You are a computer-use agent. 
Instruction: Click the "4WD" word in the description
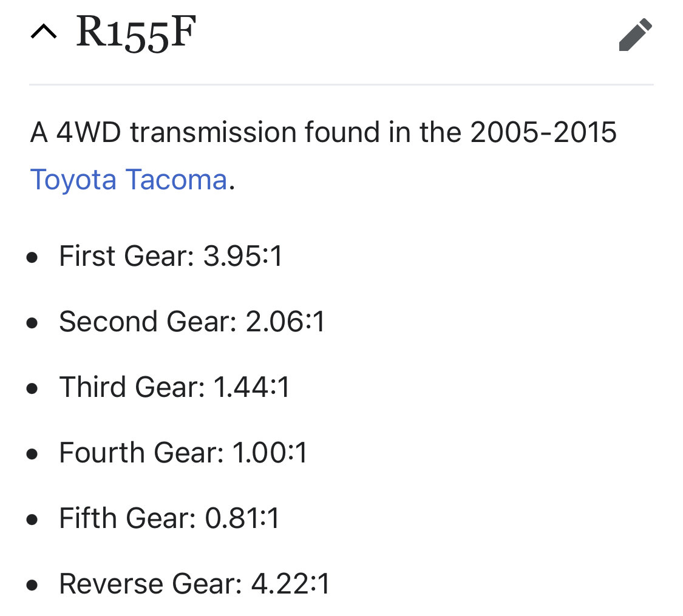tap(89, 132)
